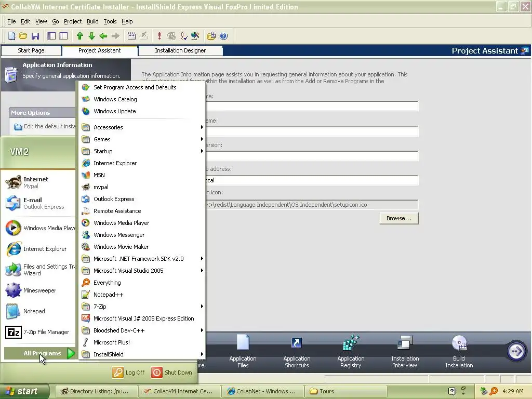This screenshot has height=399, width=532.
Task: Click the Windows start button
Action: pyautogui.click(x=24, y=391)
